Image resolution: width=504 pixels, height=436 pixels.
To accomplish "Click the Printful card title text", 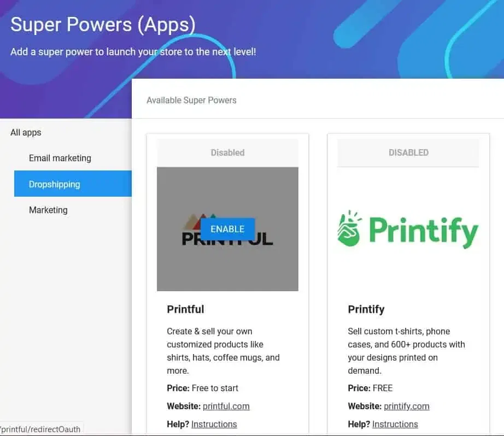I will (186, 309).
